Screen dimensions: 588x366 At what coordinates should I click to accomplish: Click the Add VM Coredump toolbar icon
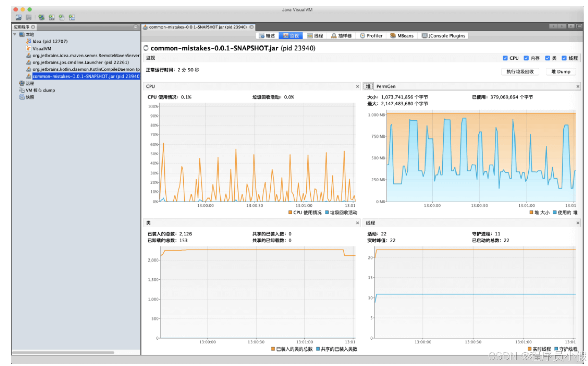coord(62,18)
